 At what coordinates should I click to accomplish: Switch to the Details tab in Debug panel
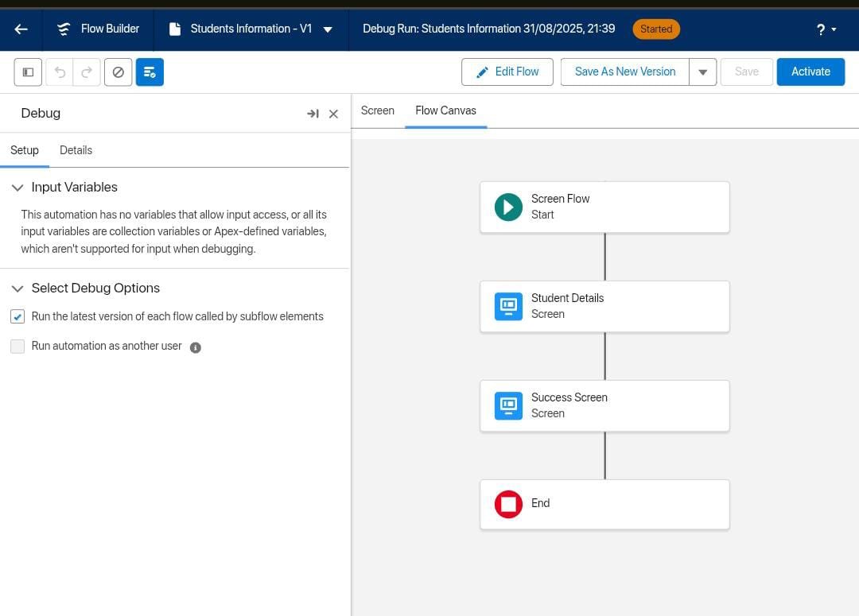76,150
